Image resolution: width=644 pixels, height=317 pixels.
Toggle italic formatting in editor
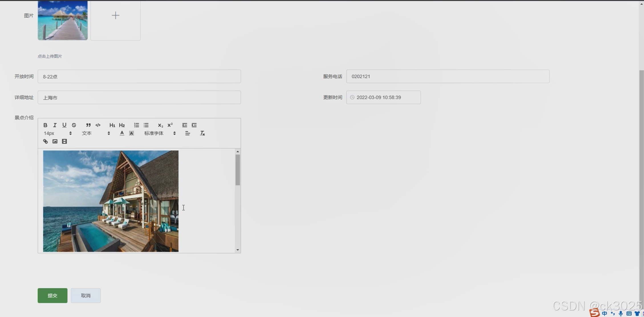(x=55, y=125)
